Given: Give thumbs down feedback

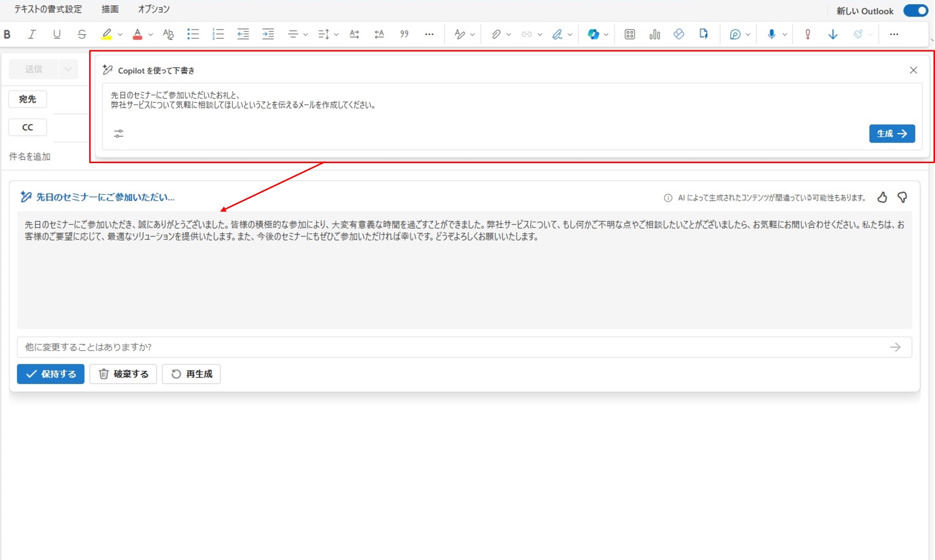Looking at the screenshot, I should pyautogui.click(x=902, y=197).
